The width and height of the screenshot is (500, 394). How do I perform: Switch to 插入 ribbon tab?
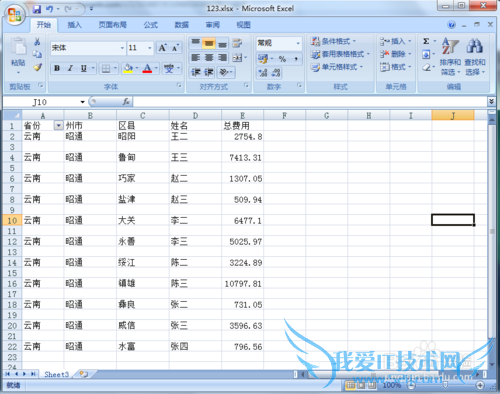[x=74, y=25]
